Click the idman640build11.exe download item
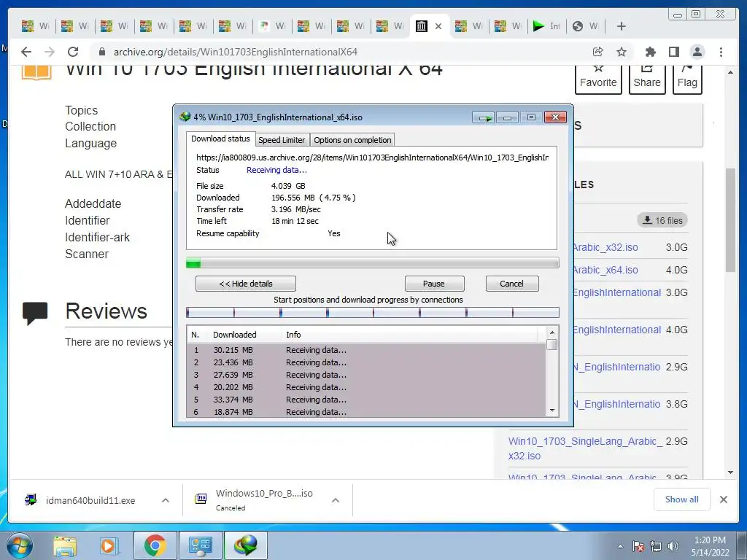Viewport: 747px width, 560px height. [90, 500]
